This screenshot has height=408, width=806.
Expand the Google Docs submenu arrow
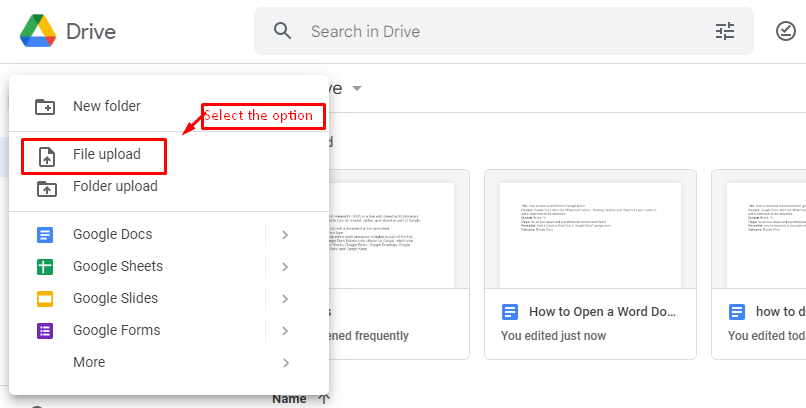tap(285, 235)
